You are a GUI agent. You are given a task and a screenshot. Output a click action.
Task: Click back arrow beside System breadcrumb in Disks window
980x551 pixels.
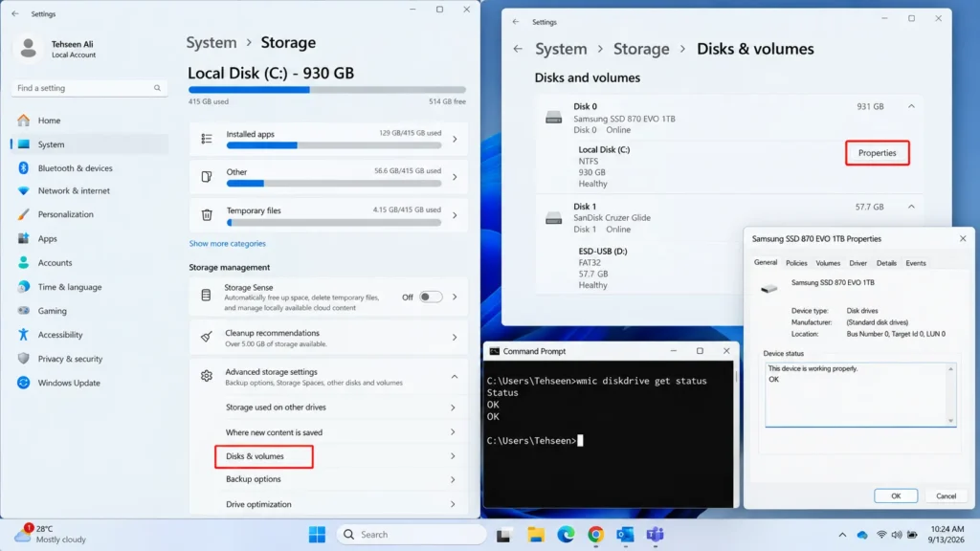click(x=518, y=49)
